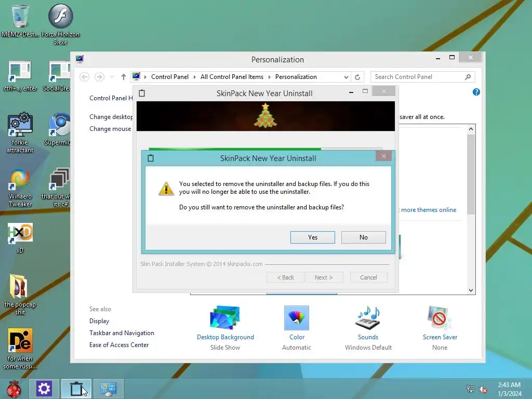Screen dimensions: 532x399
Task: Confirm removal by clicking Yes
Action: pos(312,237)
